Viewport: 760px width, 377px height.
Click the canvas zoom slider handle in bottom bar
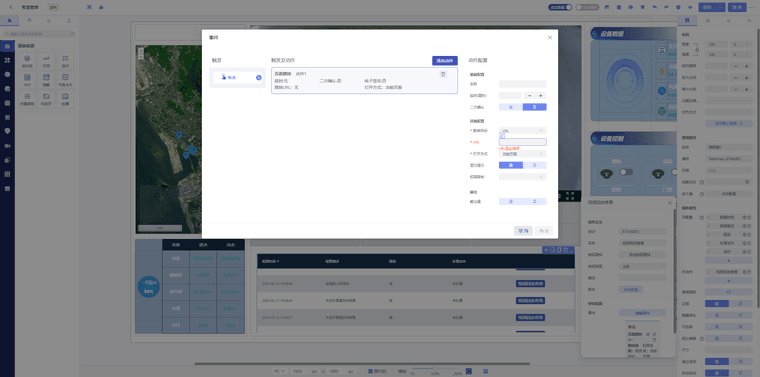(x=435, y=369)
